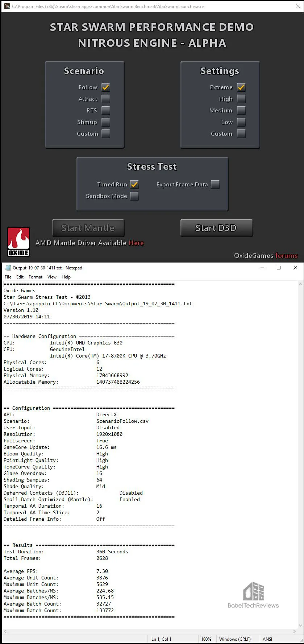Enable Sandbox Mode checkbox
The height and width of the screenshot is (644, 304).
(134, 196)
